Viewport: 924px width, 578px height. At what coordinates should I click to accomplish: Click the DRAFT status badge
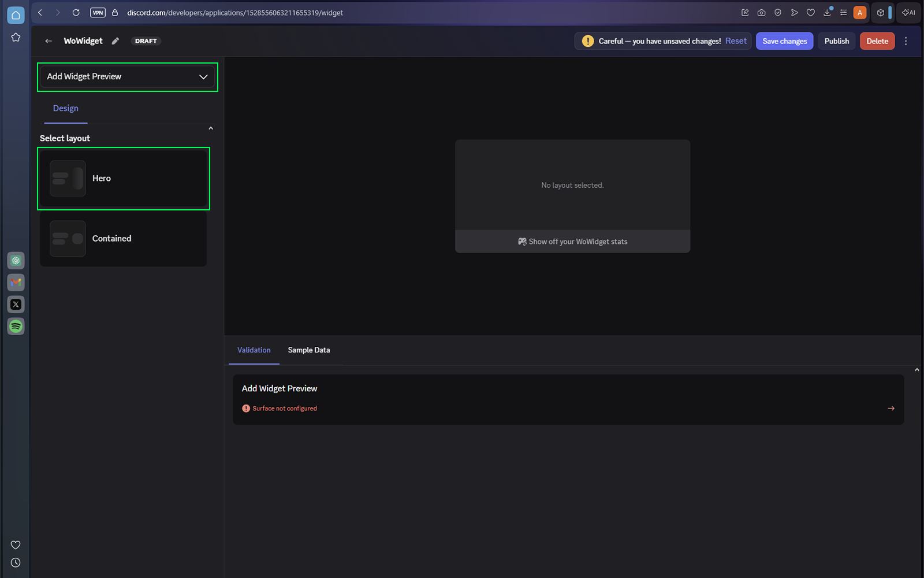[146, 41]
